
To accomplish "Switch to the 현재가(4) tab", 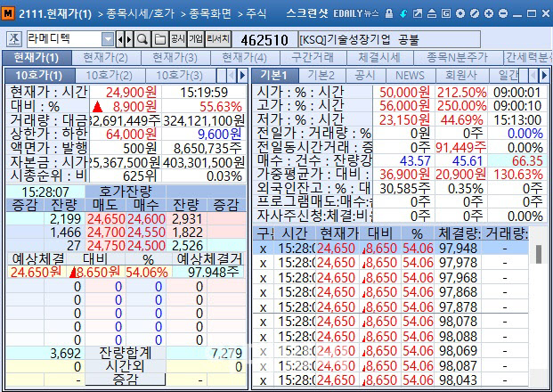I will [x=245, y=58].
